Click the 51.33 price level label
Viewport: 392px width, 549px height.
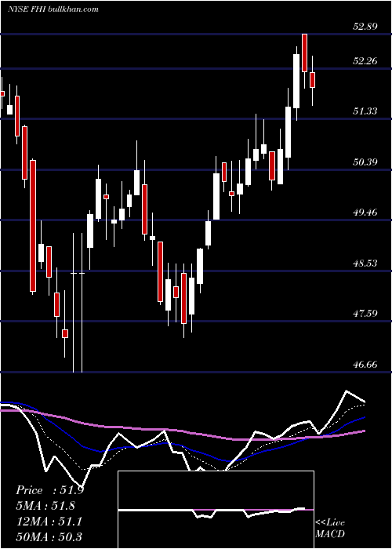(x=365, y=111)
